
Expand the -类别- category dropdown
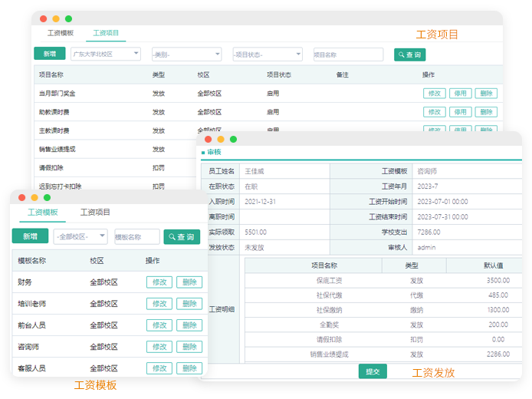click(187, 54)
